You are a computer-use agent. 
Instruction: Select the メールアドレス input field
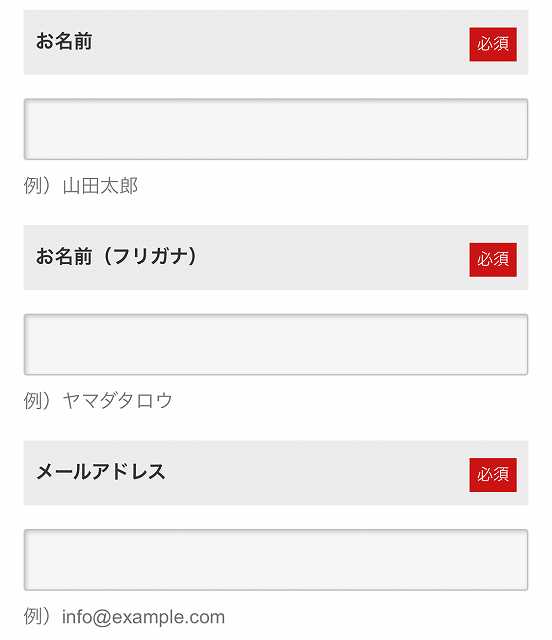(276, 560)
